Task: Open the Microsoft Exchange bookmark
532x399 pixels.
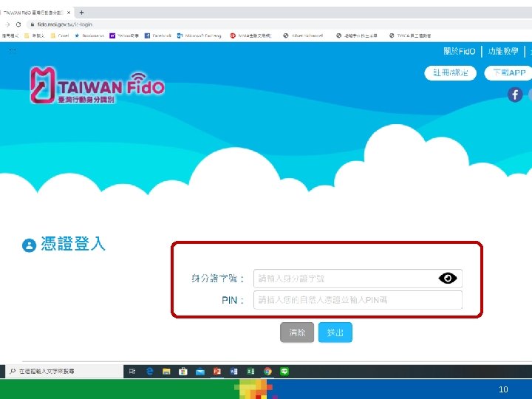Action: coord(199,35)
